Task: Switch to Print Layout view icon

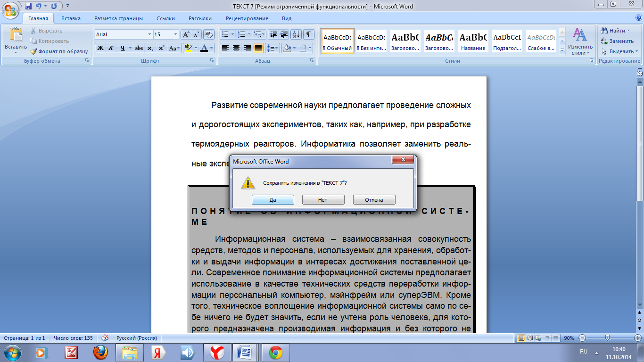Action: coord(521,338)
